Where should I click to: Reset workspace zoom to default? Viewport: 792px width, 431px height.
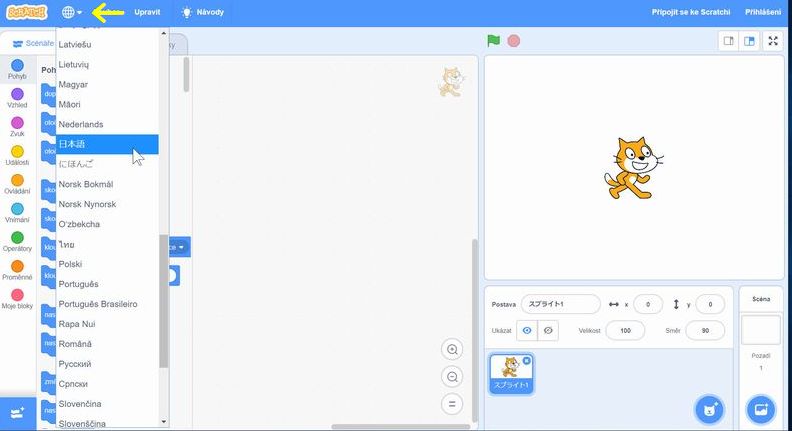pyautogui.click(x=452, y=404)
